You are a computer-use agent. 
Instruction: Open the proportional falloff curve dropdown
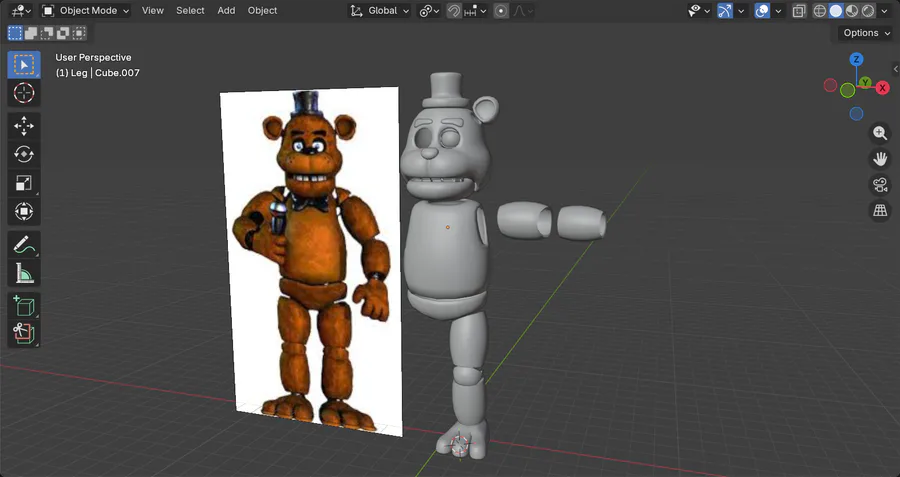pyautogui.click(x=521, y=11)
